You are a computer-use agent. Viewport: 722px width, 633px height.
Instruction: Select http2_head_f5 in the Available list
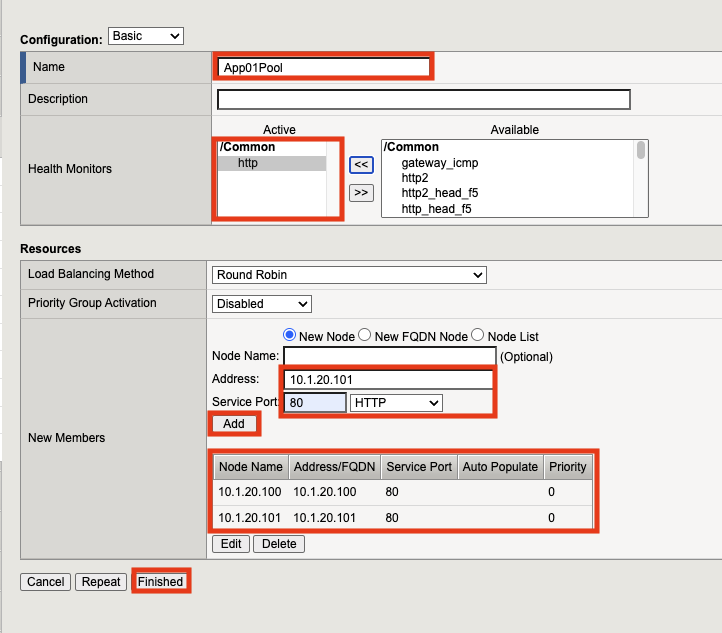point(439,193)
